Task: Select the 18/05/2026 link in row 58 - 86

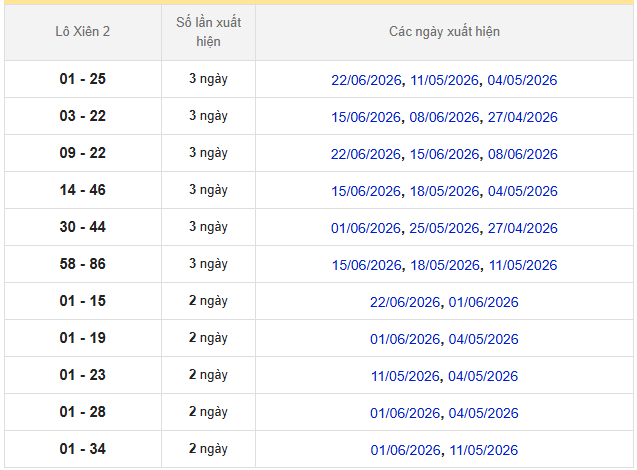Action: (x=445, y=265)
